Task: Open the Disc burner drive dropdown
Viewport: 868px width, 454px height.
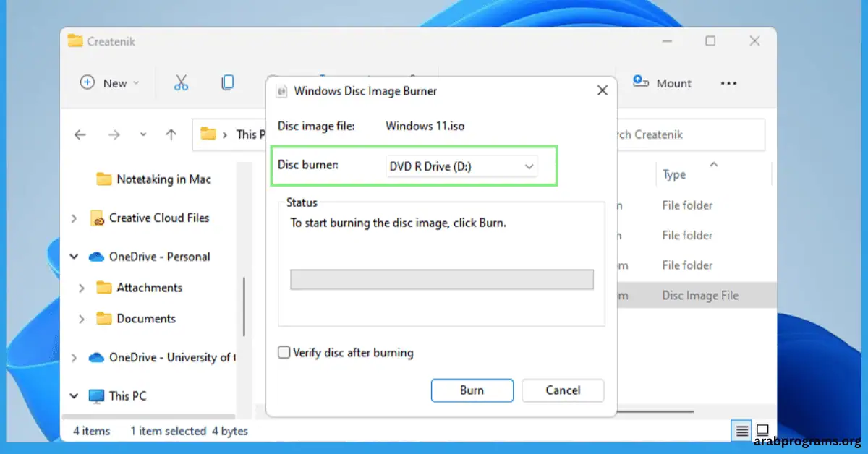Action: coord(461,166)
